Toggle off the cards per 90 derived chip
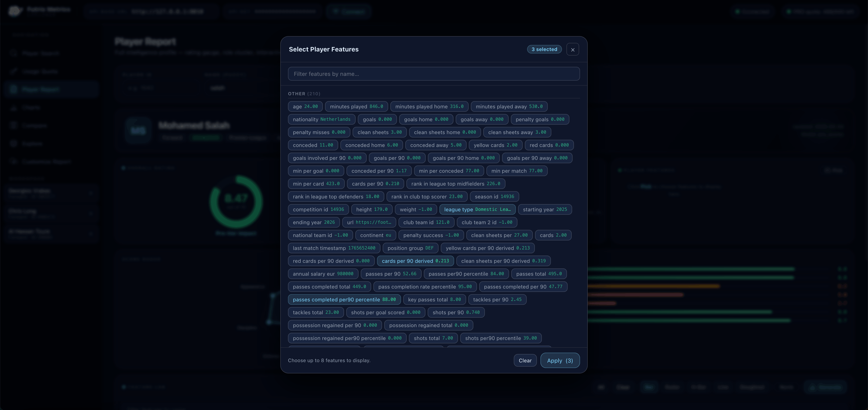 (415, 261)
